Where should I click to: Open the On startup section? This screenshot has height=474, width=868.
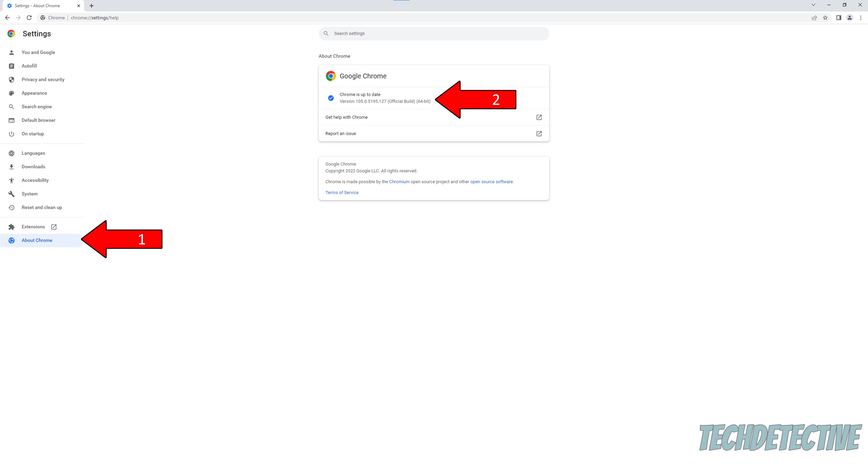pos(33,133)
